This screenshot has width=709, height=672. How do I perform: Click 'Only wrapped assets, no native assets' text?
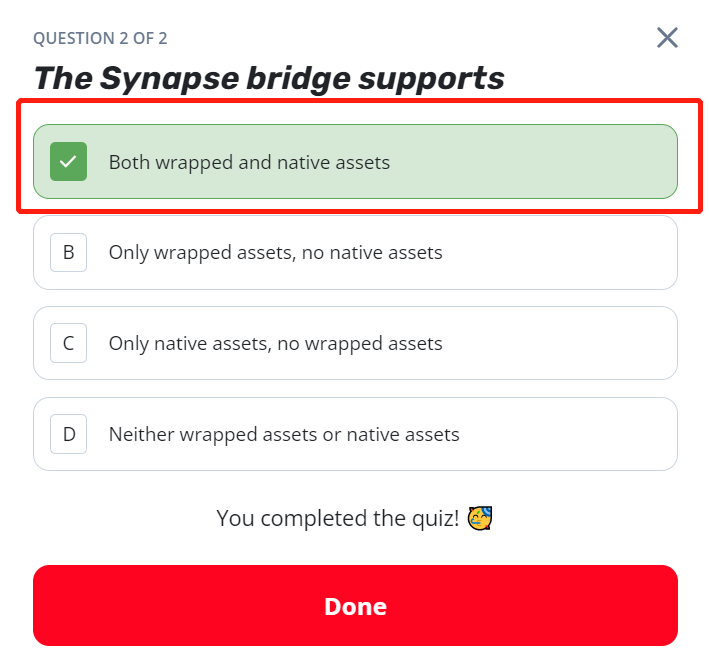pyautogui.click(x=275, y=253)
